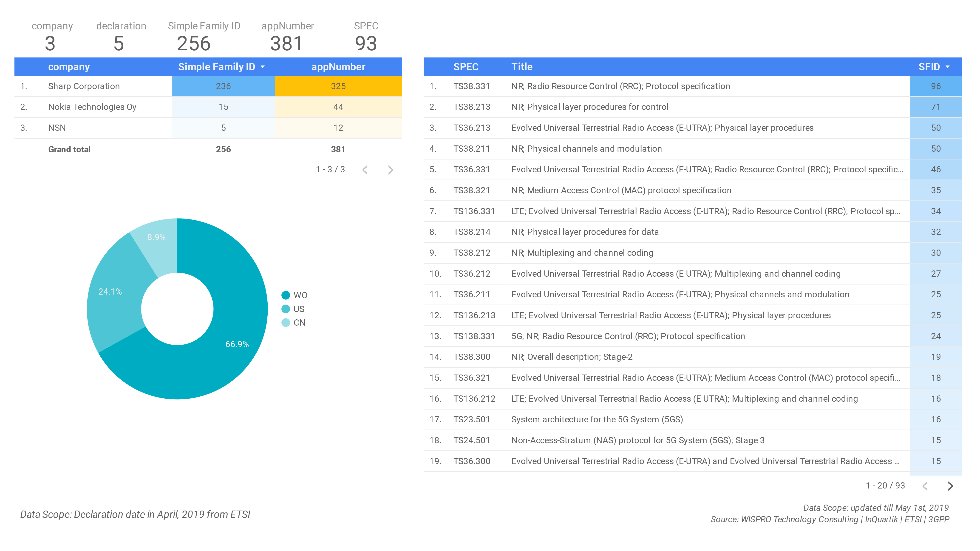Viewport: 980px width, 551px height.
Task: Click title 'System architecture for the 5G System (5GS)'
Action: point(597,419)
